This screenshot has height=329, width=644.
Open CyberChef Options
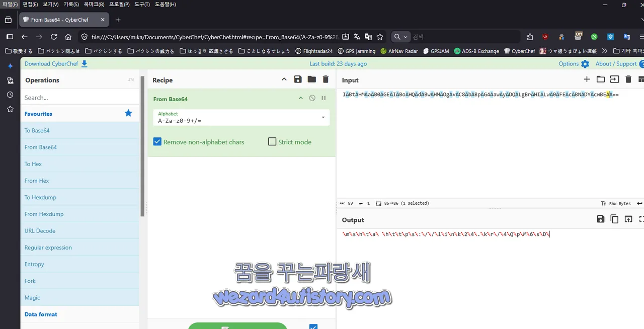(x=574, y=64)
